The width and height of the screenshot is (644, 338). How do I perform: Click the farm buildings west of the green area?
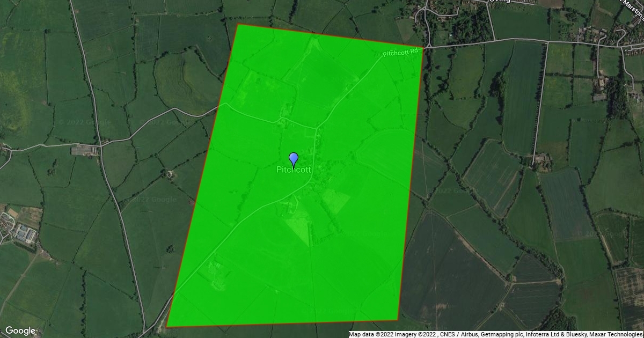pyautogui.click(x=85, y=150)
